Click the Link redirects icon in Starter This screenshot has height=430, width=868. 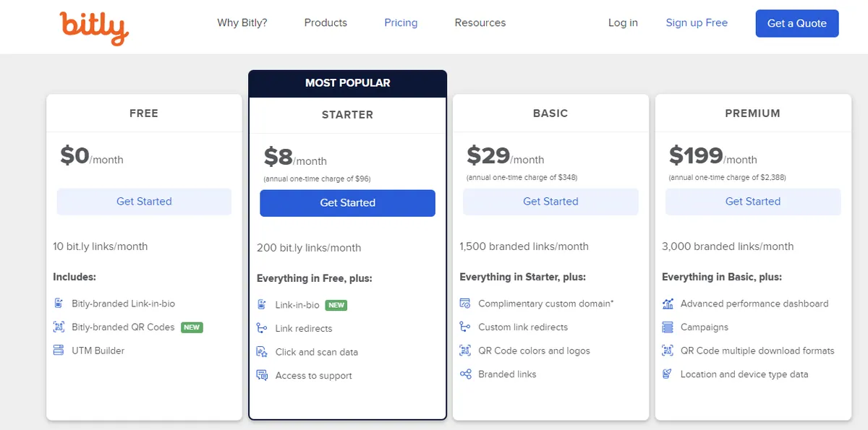(x=262, y=329)
